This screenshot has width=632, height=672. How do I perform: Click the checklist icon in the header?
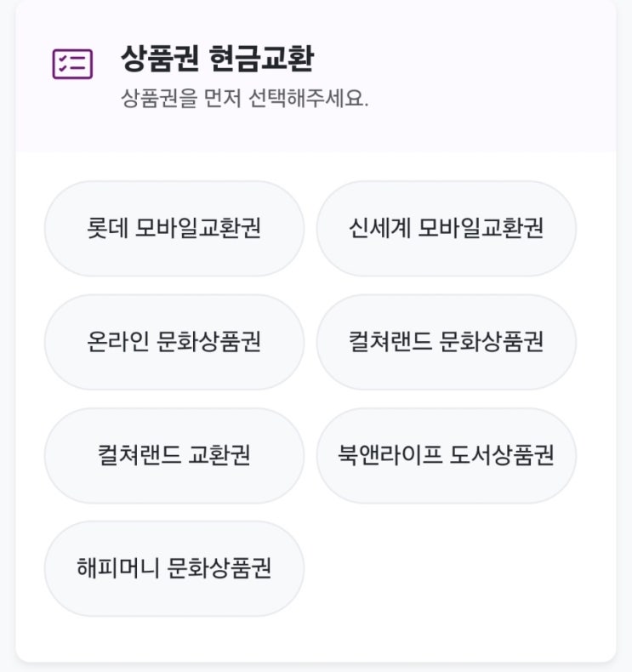click(72, 64)
